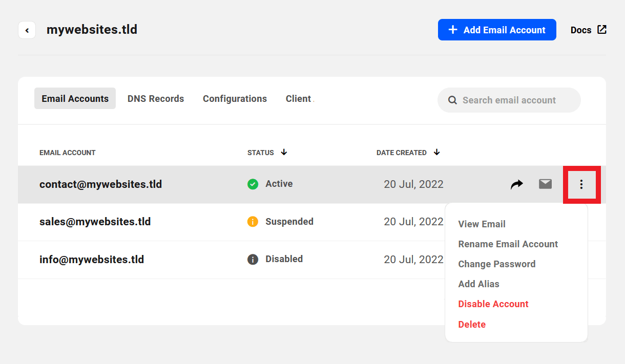The width and height of the screenshot is (625, 364).
Task: Select the Configurations tab
Action: coord(235,99)
